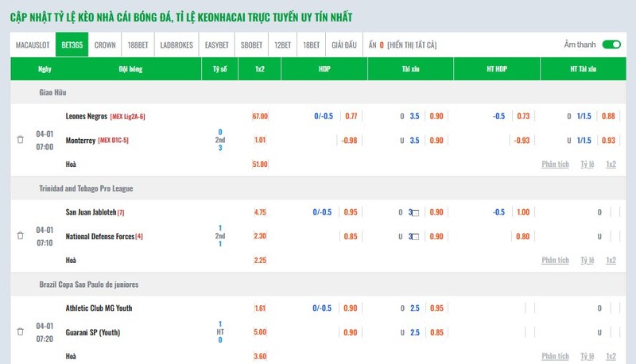The image size is (636, 364).
Task: Click trash icon for Athletic Club MG Youth match
Action: 20,331
